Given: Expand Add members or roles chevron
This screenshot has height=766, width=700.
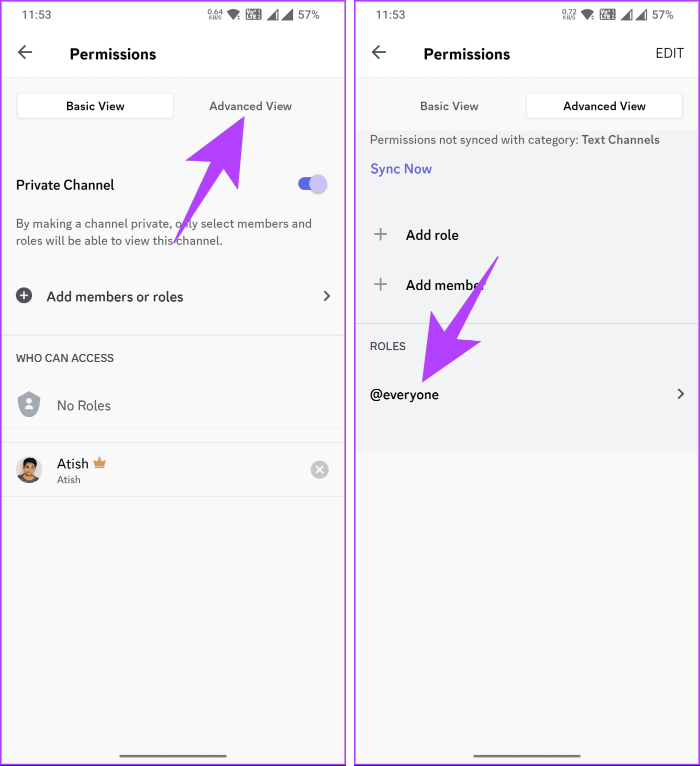Looking at the screenshot, I should pos(326,296).
